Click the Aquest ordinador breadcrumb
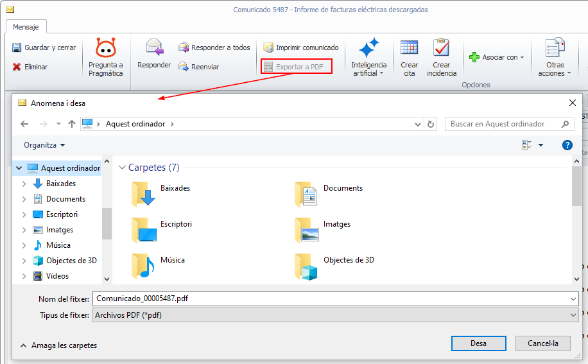The height and width of the screenshot is (364, 588). (x=135, y=124)
